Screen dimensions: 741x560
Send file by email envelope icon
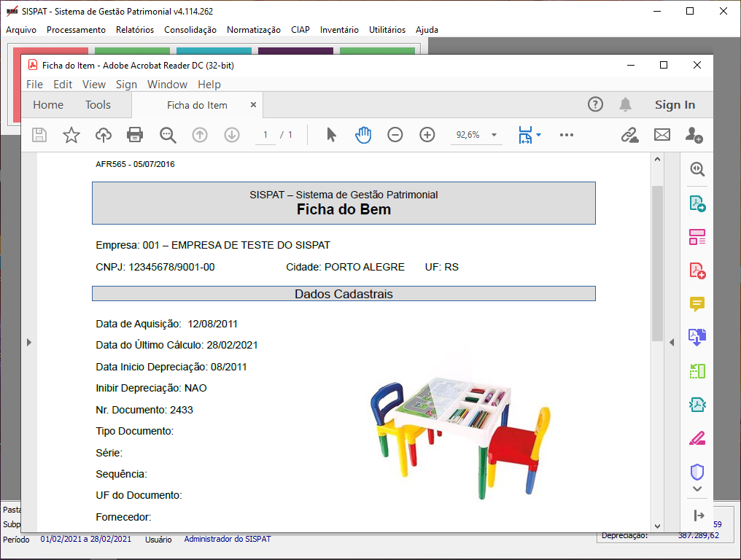[x=662, y=135]
